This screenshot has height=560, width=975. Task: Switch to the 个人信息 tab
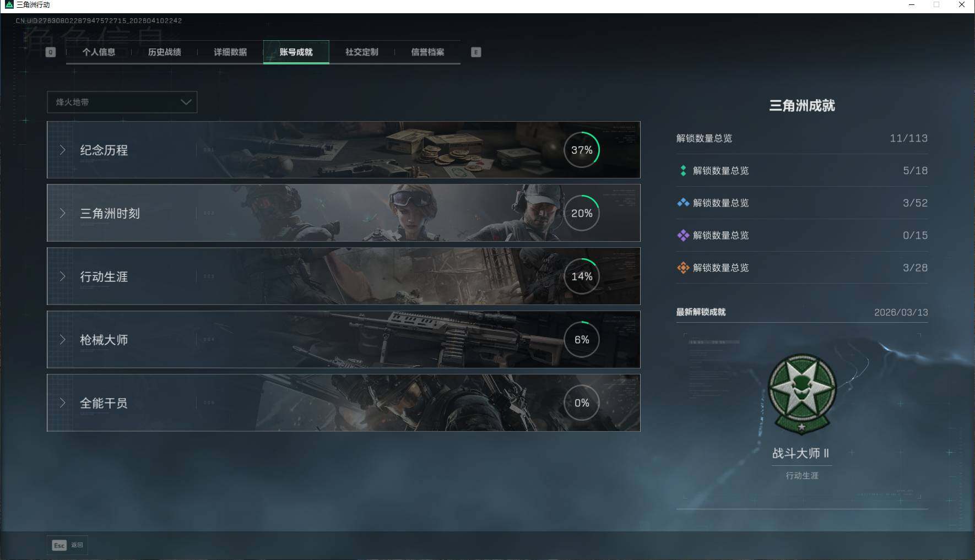point(99,52)
